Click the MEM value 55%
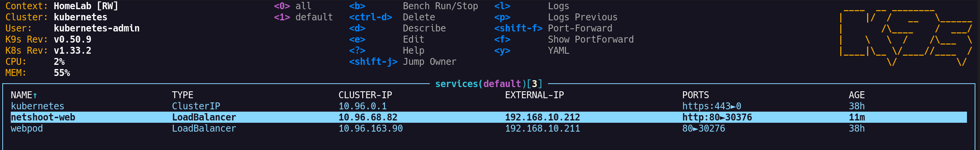The width and height of the screenshot is (980, 150). [x=62, y=73]
